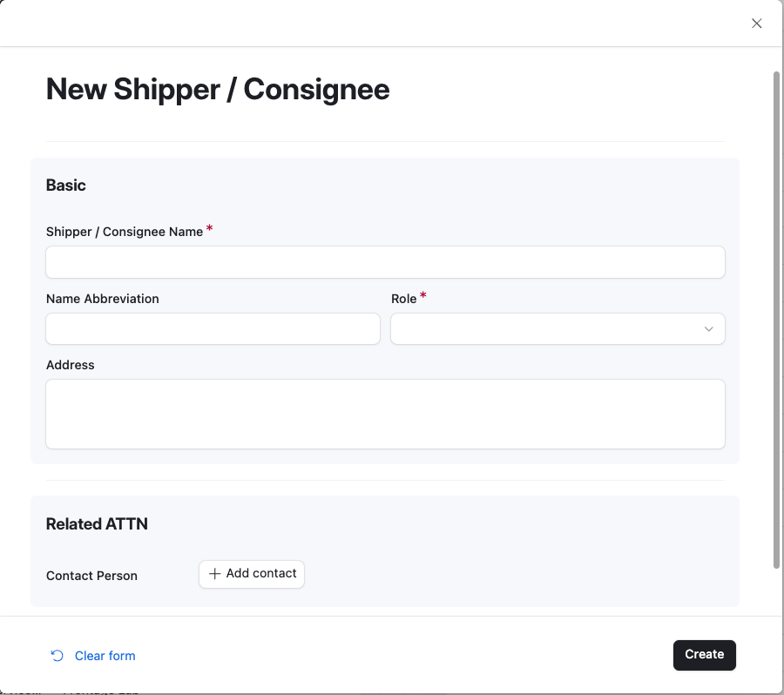Click the Role field label
Screen dimensions: 784x695
pos(404,299)
